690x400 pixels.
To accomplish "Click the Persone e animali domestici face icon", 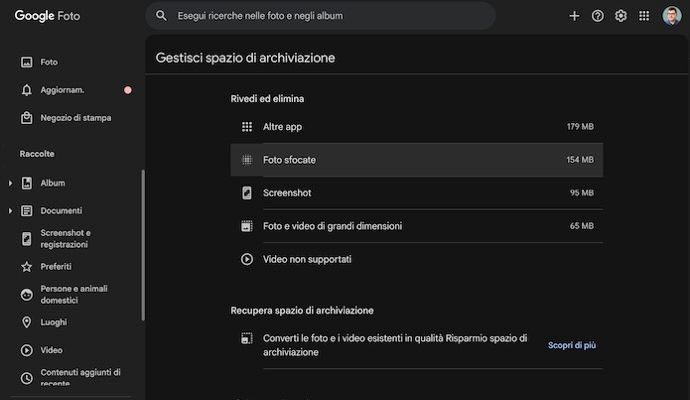I will (27, 295).
